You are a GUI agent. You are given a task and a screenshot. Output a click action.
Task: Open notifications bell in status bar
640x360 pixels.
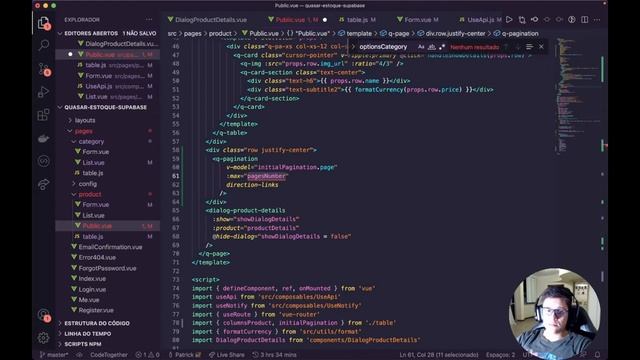(x=598, y=355)
